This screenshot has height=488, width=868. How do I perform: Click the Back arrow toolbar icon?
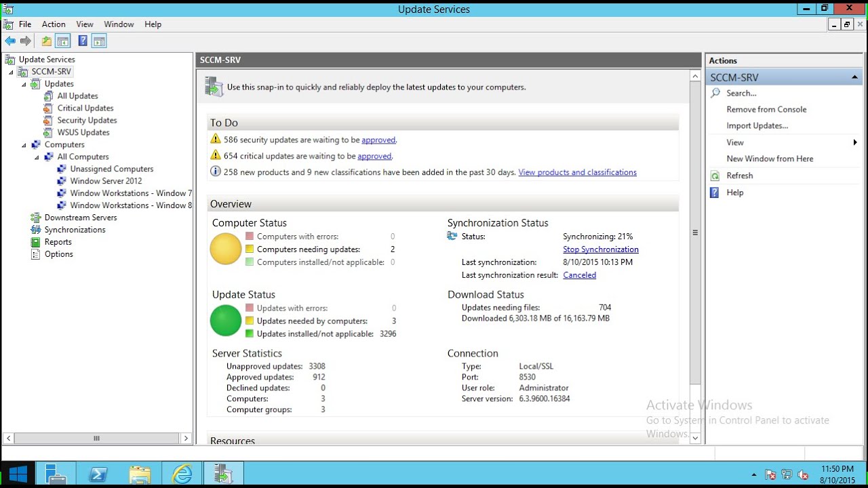(x=10, y=41)
